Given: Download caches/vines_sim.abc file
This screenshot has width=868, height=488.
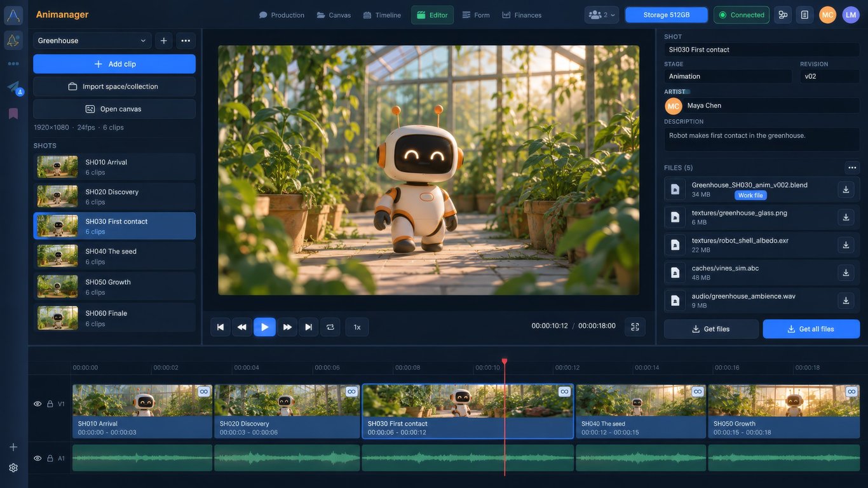Looking at the screenshot, I should point(846,273).
